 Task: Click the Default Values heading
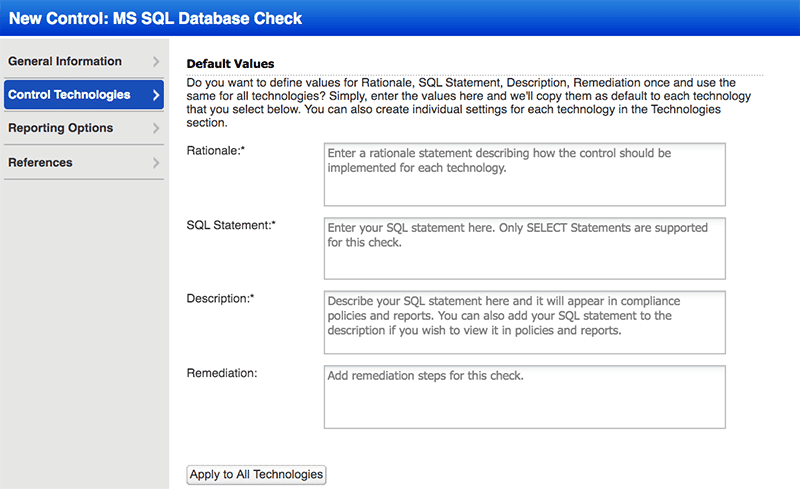[x=231, y=64]
